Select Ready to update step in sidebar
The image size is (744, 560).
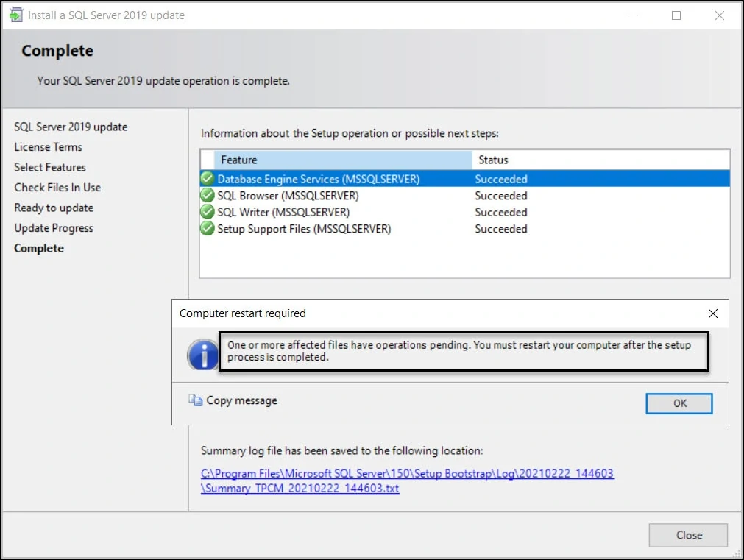coord(54,208)
